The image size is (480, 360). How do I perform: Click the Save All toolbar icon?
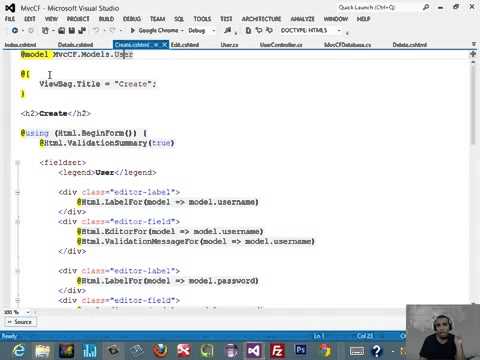tap(82, 30)
